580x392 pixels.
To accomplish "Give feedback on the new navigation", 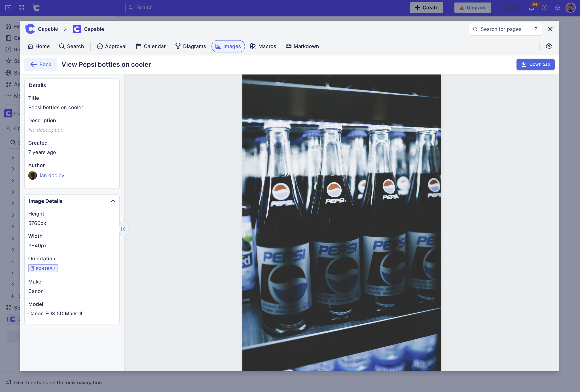I will (x=57, y=383).
